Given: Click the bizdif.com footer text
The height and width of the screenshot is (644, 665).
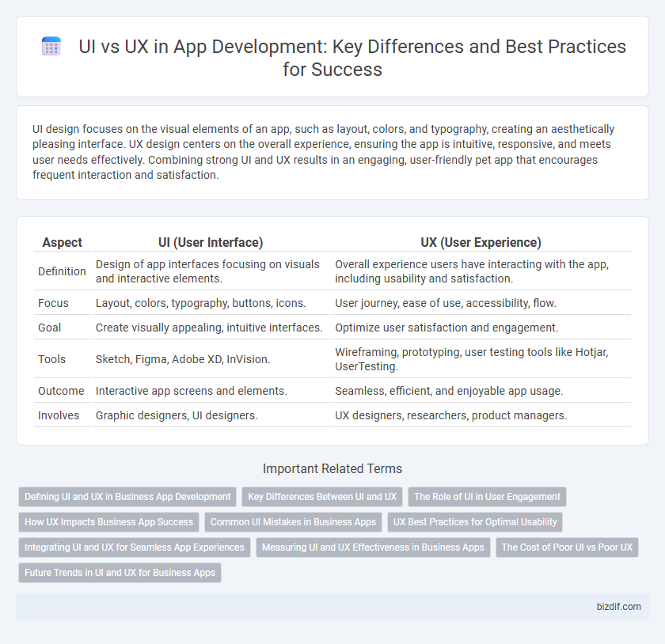Looking at the screenshot, I should pos(618,607).
